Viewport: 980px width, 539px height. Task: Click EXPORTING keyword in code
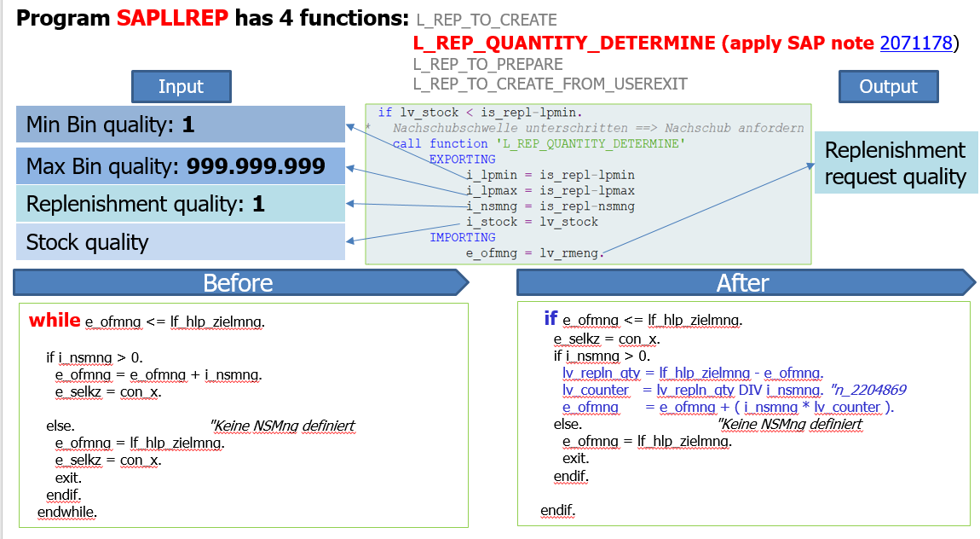[462, 159]
